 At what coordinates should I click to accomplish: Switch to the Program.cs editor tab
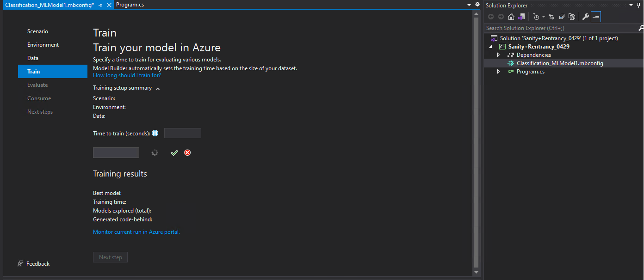[x=130, y=5]
